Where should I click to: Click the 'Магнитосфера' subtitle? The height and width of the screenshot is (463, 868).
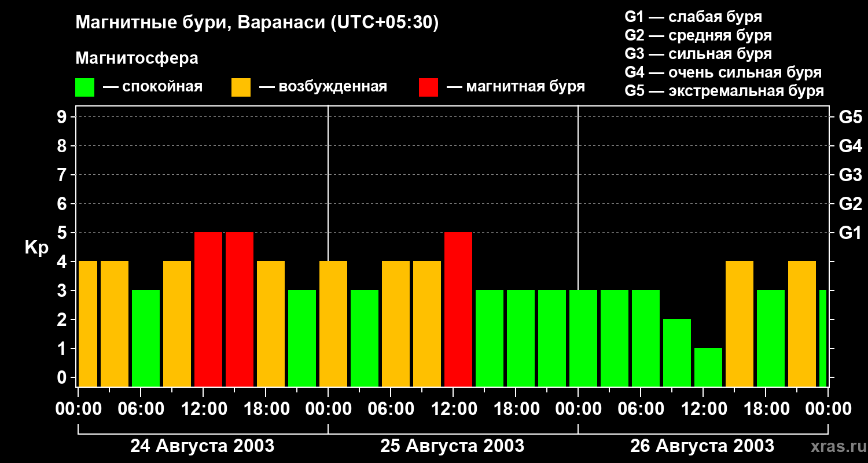(137, 58)
